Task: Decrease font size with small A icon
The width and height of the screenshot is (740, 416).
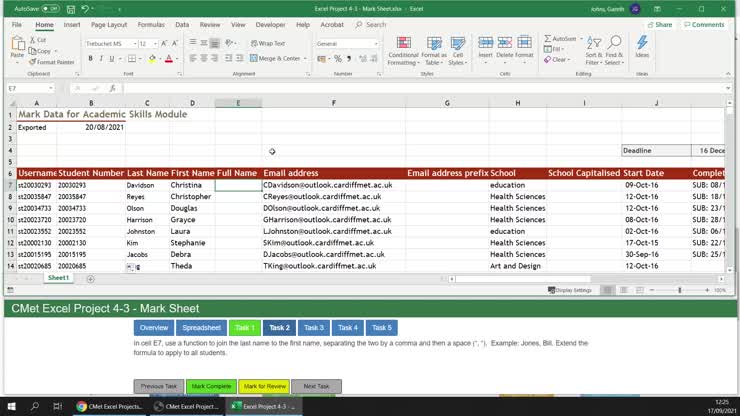Action: click(x=175, y=43)
